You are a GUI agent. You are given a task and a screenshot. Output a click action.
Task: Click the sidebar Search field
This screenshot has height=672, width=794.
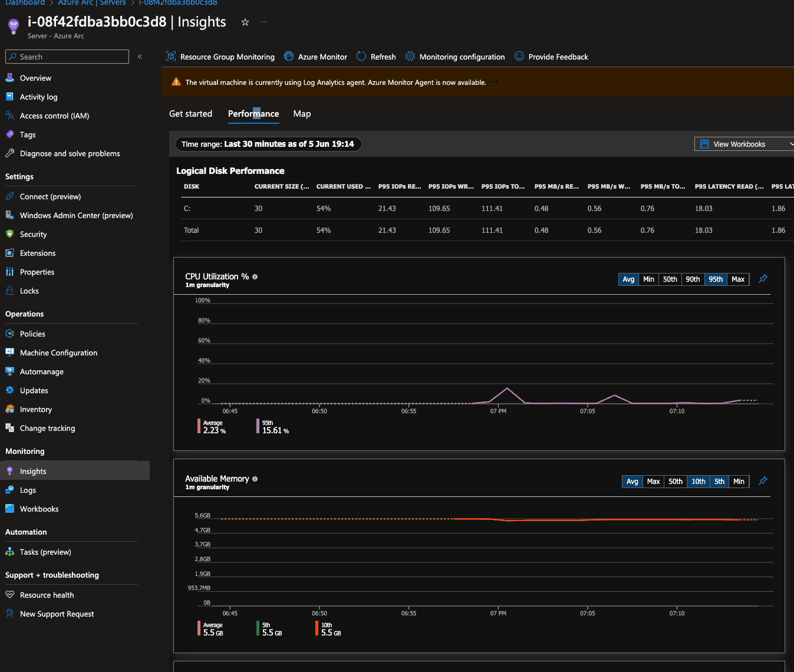pos(67,57)
